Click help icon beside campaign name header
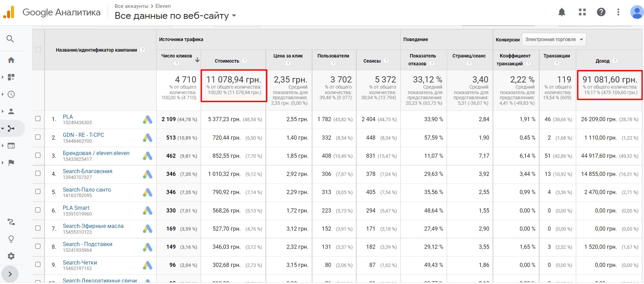 coord(143,50)
